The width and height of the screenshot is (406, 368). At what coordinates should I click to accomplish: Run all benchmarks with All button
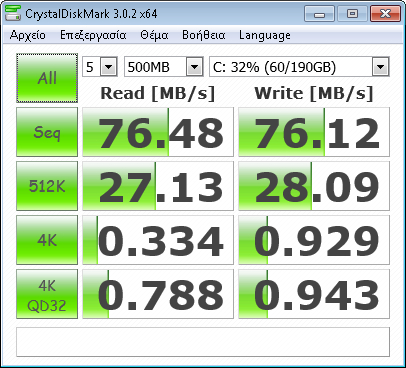[x=47, y=78]
